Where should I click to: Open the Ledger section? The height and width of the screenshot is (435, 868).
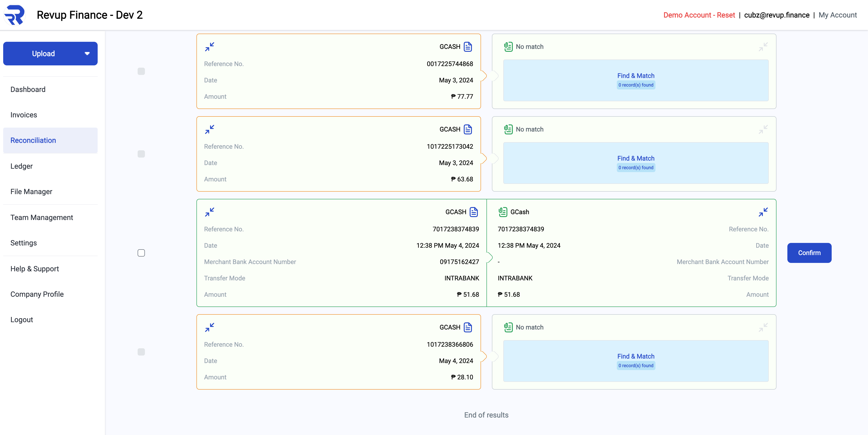pyautogui.click(x=50, y=166)
